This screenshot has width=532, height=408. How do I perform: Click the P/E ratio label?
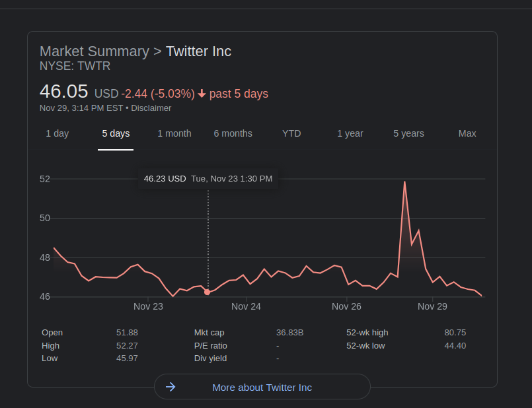(x=211, y=346)
